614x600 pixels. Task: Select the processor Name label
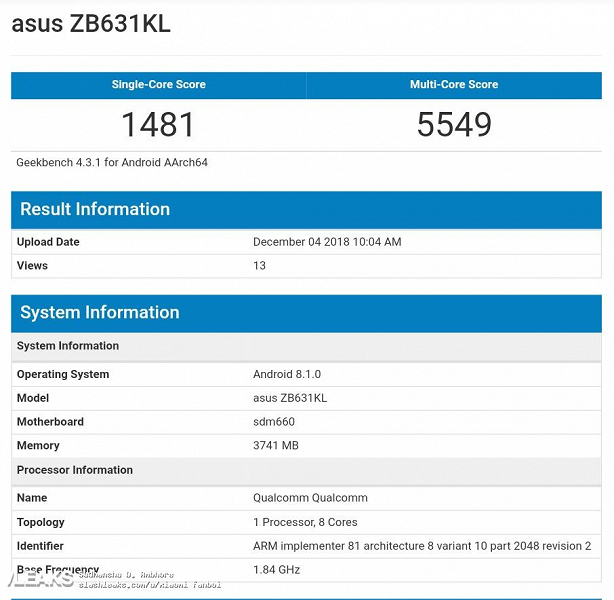tap(32, 498)
